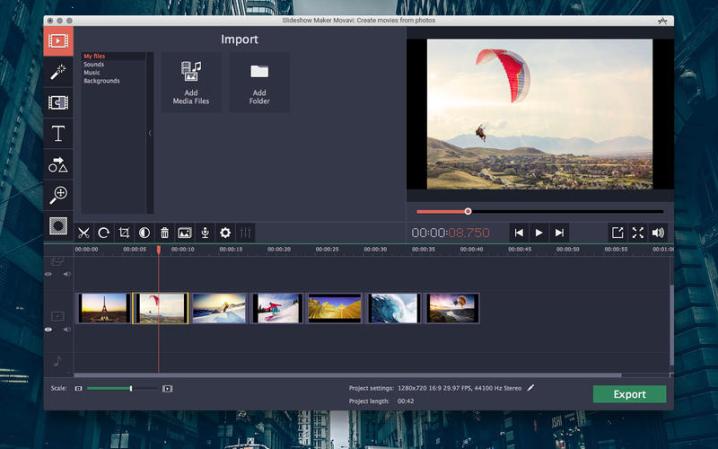The width and height of the screenshot is (718, 449).
Task: Click the zoom-out scale icon
Action: [x=78, y=389]
